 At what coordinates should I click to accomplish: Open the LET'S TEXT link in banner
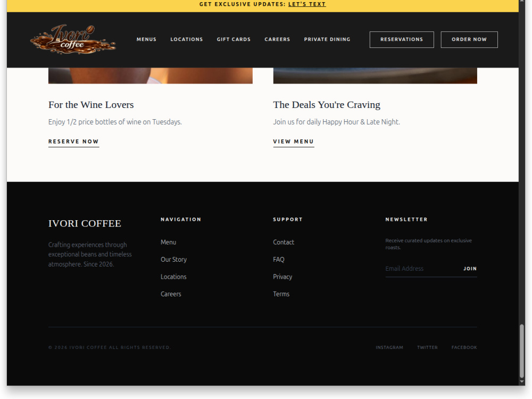307,4
